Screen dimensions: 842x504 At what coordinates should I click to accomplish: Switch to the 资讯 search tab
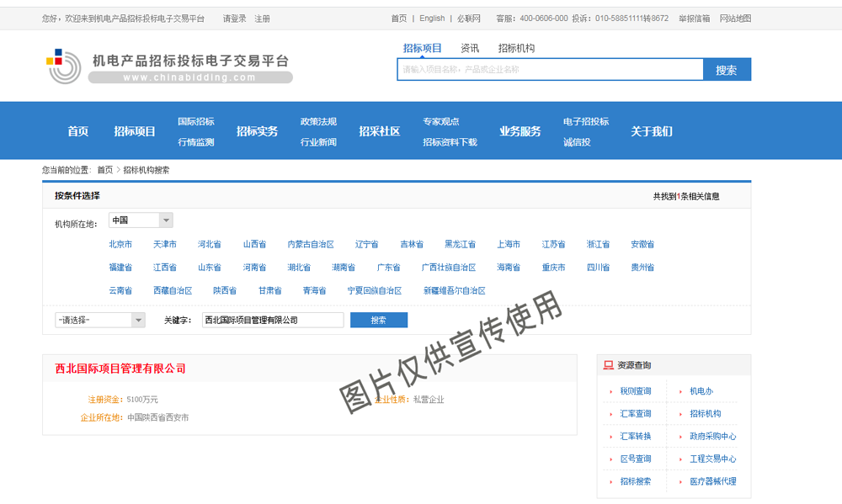point(469,48)
